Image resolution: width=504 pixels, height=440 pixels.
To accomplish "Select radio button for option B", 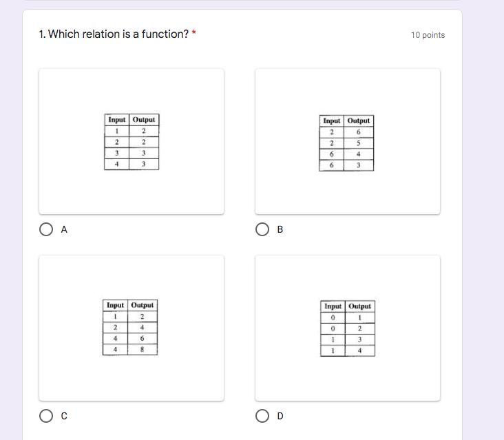I will point(262,229).
